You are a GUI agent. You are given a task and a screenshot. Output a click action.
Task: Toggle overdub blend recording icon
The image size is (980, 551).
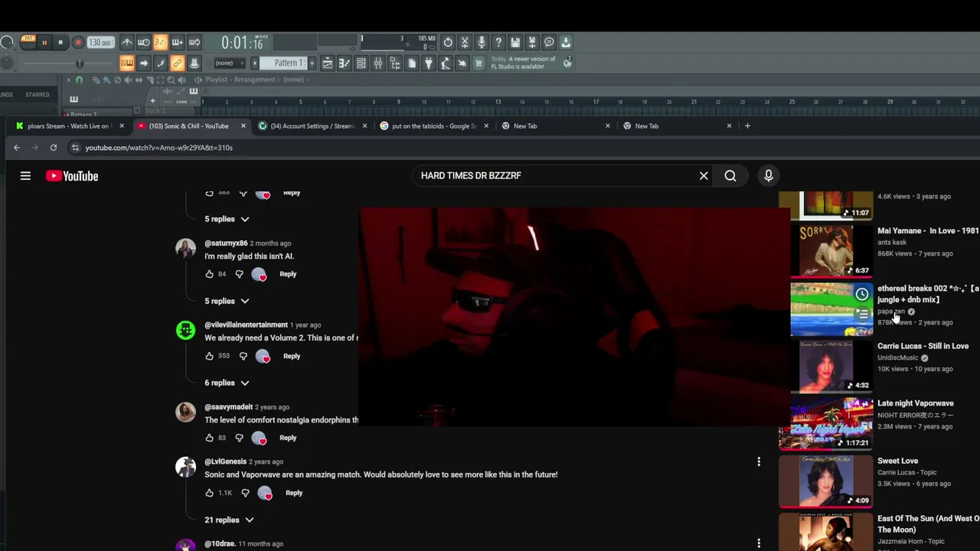point(178,42)
